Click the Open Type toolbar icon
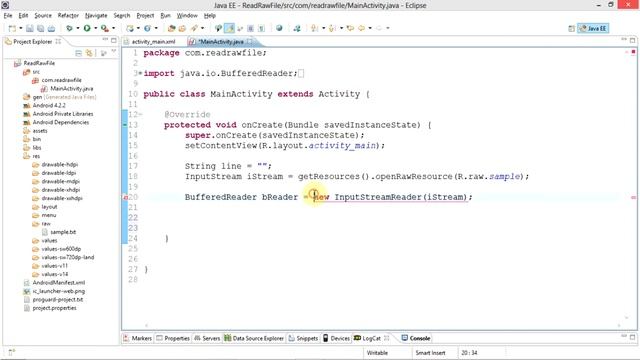The image size is (640, 360). click(x=171, y=28)
